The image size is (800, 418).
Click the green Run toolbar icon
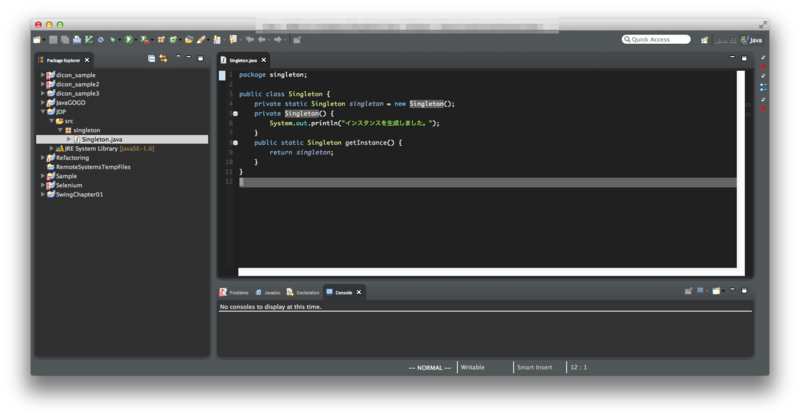(x=129, y=39)
